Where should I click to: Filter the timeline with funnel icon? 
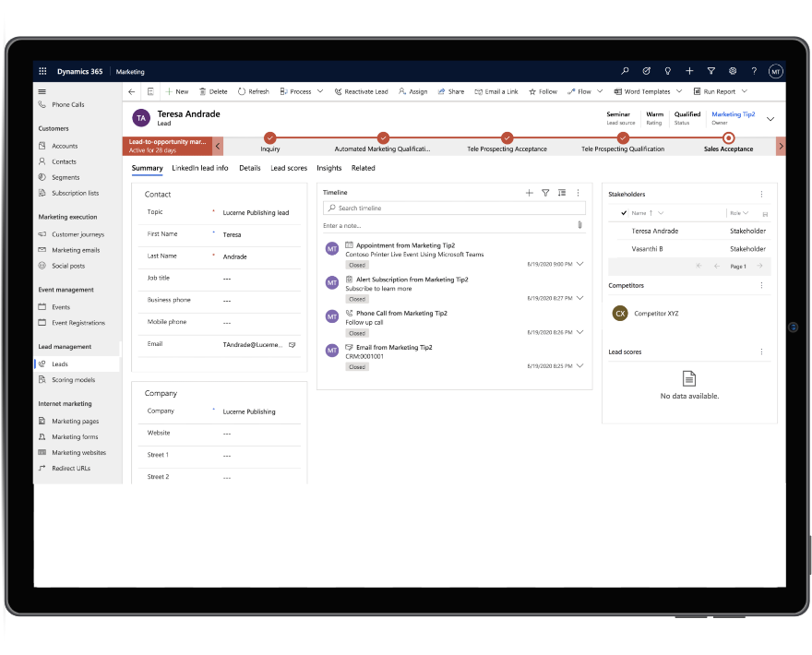coord(545,193)
